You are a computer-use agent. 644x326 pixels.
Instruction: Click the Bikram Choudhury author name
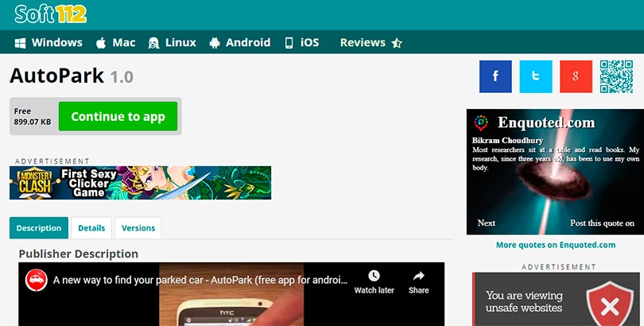[507, 141]
